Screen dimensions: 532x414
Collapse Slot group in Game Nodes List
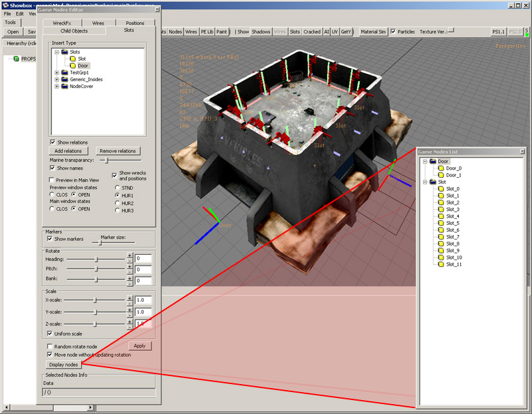click(x=425, y=182)
